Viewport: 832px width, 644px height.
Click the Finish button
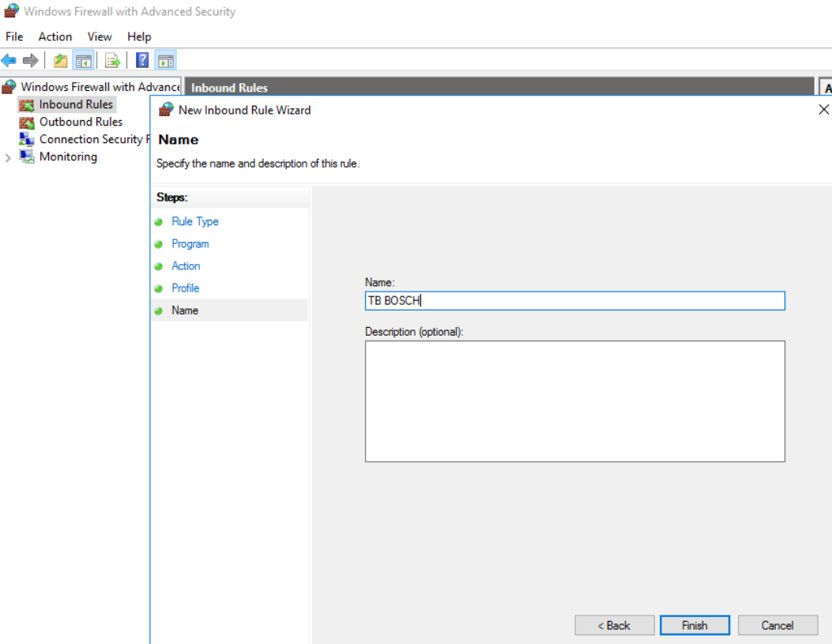pyautogui.click(x=695, y=625)
